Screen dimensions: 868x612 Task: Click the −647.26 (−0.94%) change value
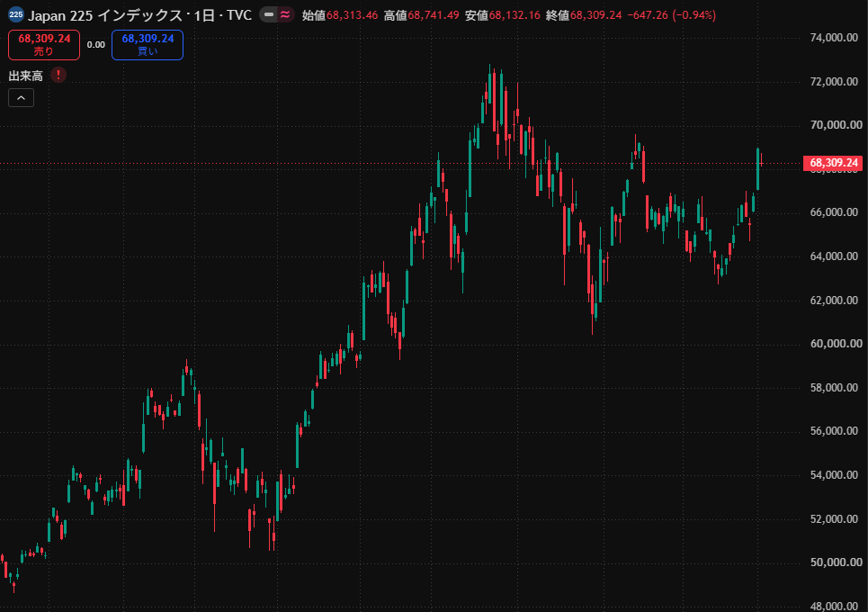672,15
